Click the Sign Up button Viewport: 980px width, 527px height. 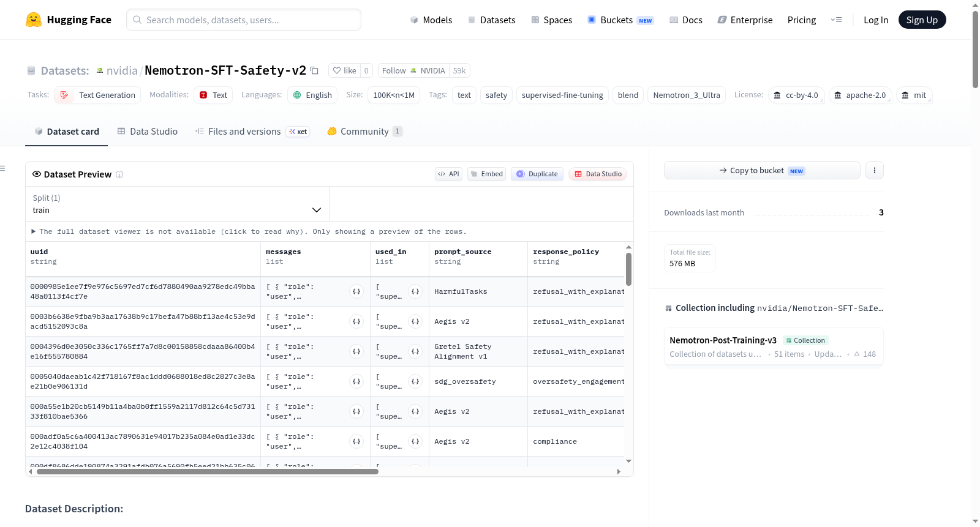(x=922, y=20)
